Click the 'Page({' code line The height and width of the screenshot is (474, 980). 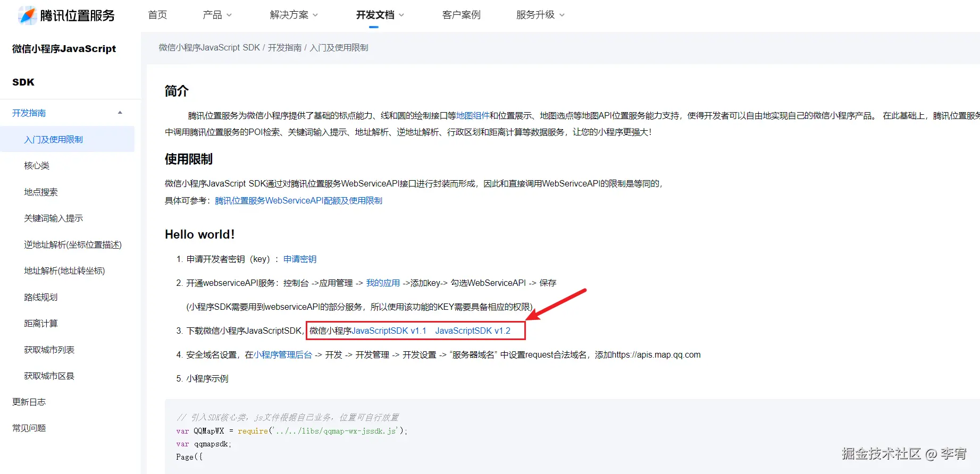pyautogui.click(x=189, y=457)
